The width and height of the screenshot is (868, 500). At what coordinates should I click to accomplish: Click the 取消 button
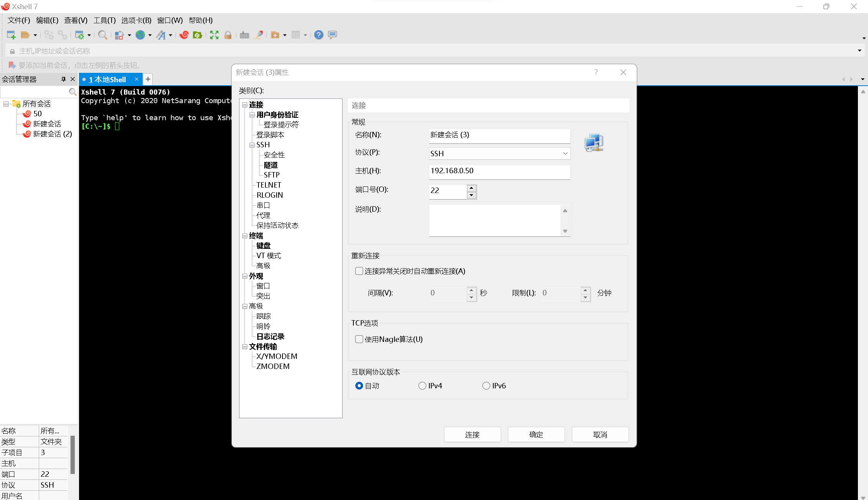point(600,434)
